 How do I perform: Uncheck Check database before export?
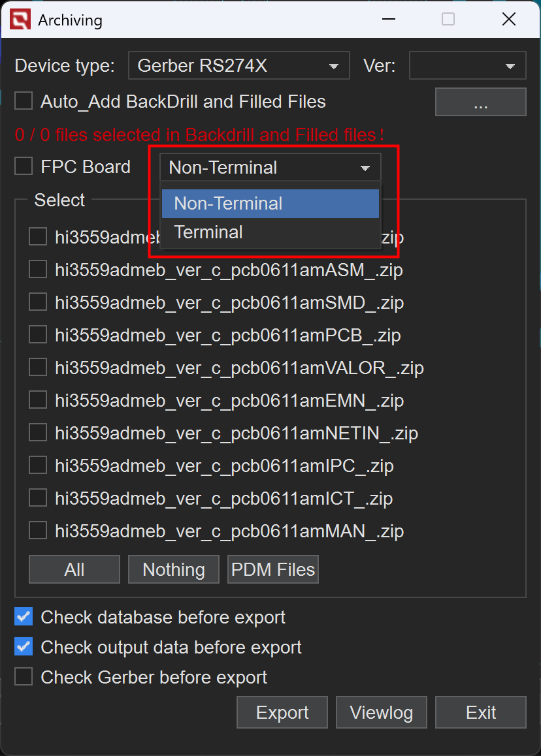24,617
